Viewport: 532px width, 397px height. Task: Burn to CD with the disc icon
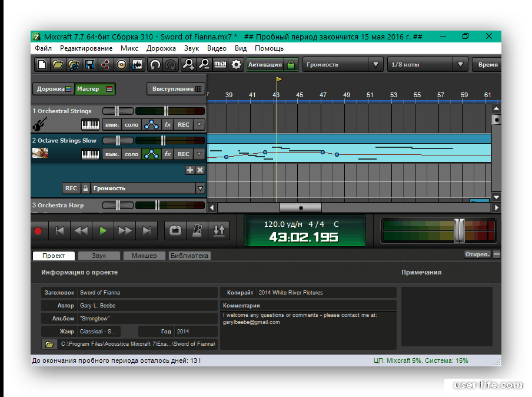click(x=121, y=64)
